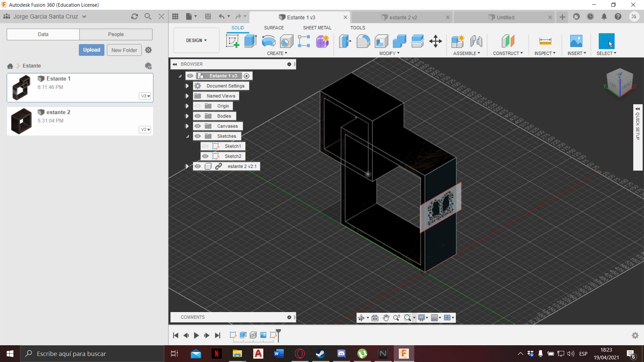
Task: Select the Mirror tool in CREATE
Action: tap(277, 53)
